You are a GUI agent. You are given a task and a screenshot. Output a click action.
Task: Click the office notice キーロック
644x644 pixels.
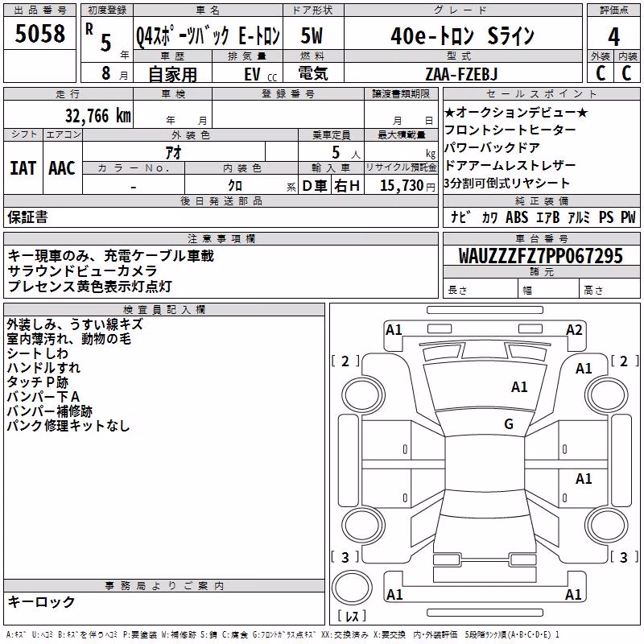pyautogui.click(x=41, y=601)
